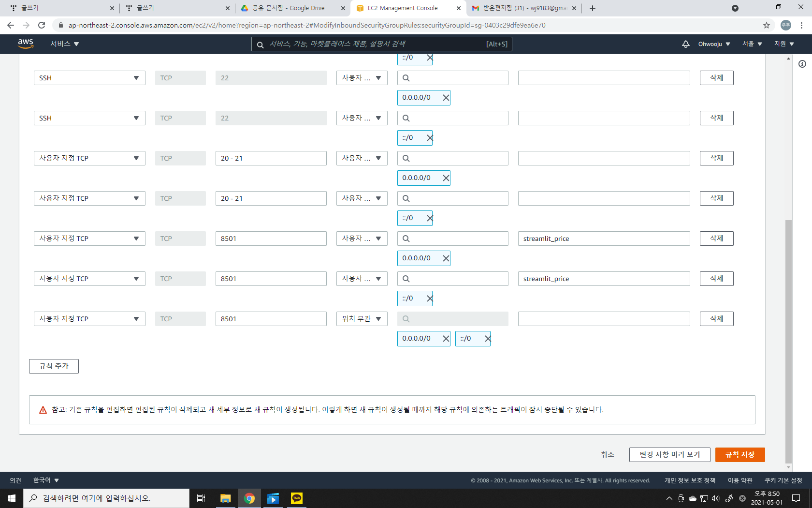This screenshot has height=508, width=812.
Task: Open type dropdown for first 20 - 21 rule
Action: pos(89,158)
